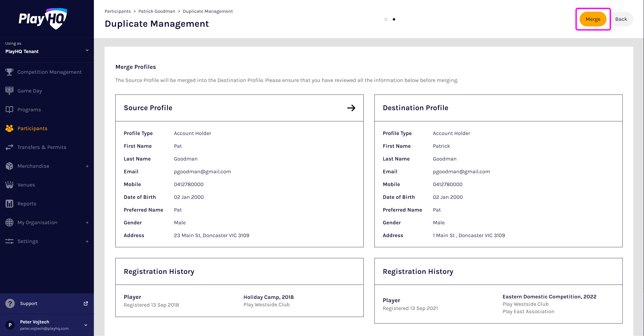Image resolution: width=644 pixels, height=336 pixels.
Task: Select the Participants icon in sidebar
Action: (x=9, y=128)
